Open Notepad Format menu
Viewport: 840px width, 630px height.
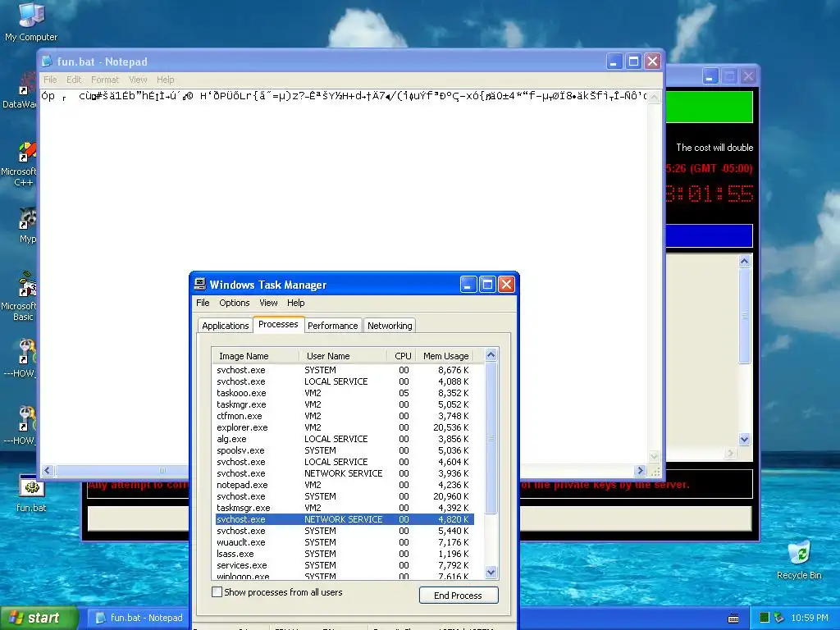(x=105, y=80)
